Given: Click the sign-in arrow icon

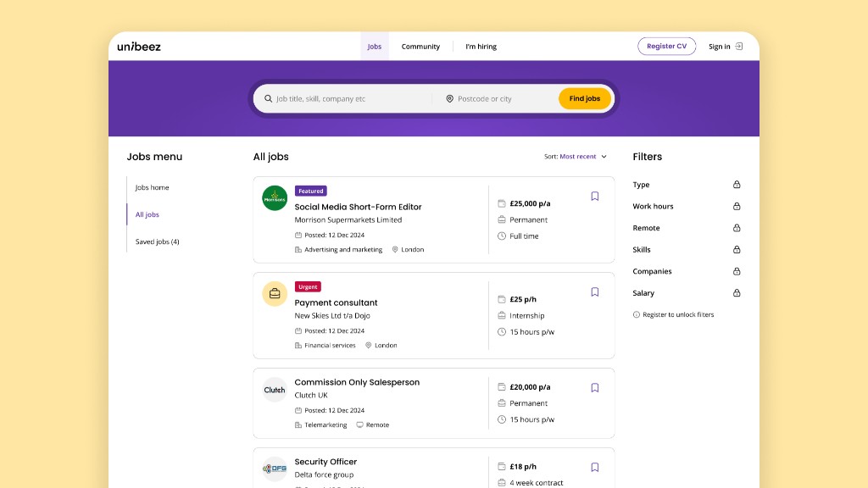Looking at the screenshot, I should (739, 47).
